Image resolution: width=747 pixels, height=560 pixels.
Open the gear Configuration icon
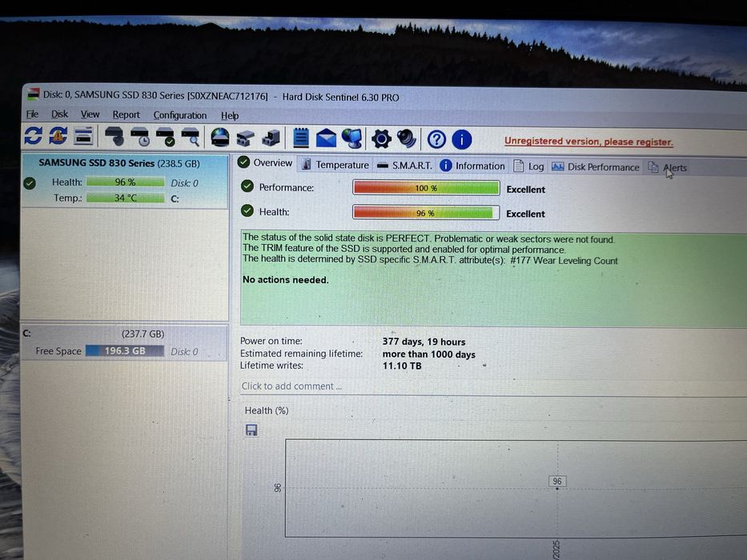(382, 139)
